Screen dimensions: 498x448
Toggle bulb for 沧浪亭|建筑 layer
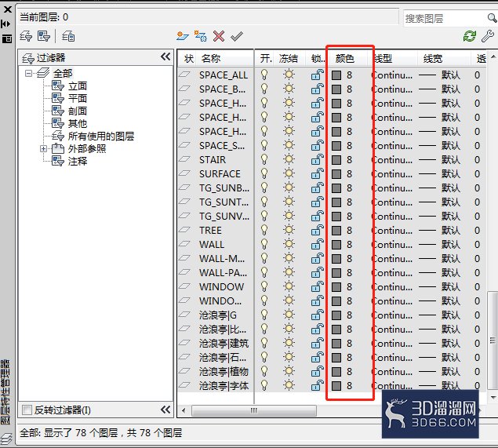[264, 343]
